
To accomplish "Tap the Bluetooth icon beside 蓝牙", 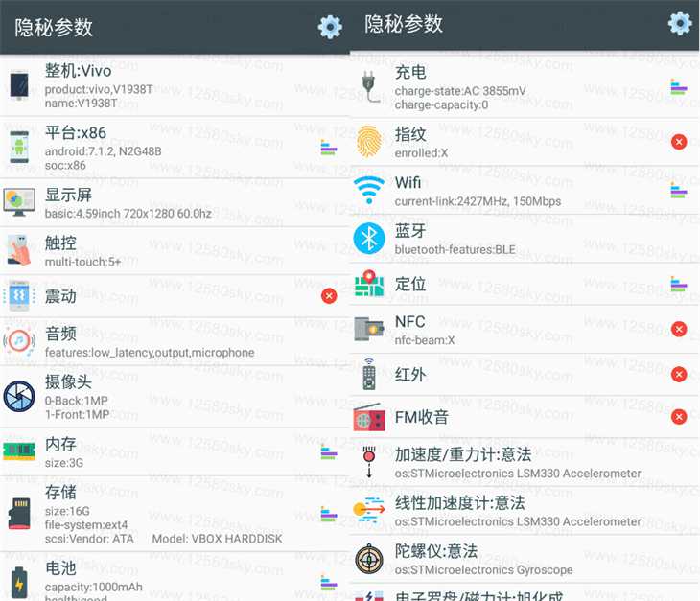I will [369, 239].
